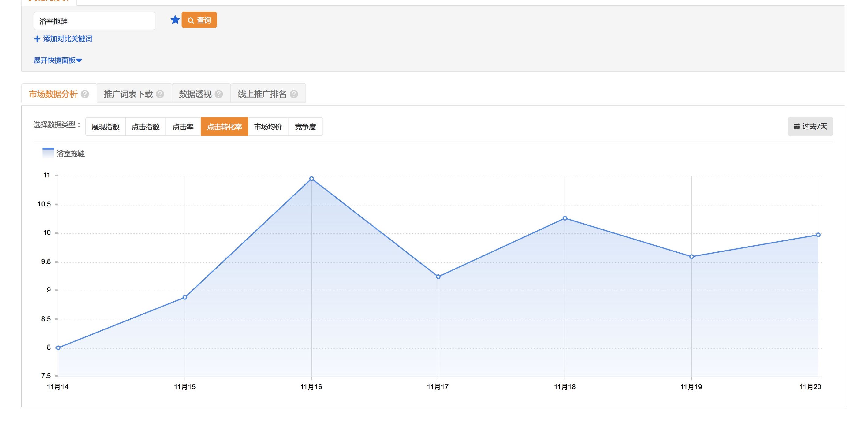Image resolution: width=868 pixels, height=431 pixels.
Task: Click the blue star favorite icon
Action: pos(175,20)
